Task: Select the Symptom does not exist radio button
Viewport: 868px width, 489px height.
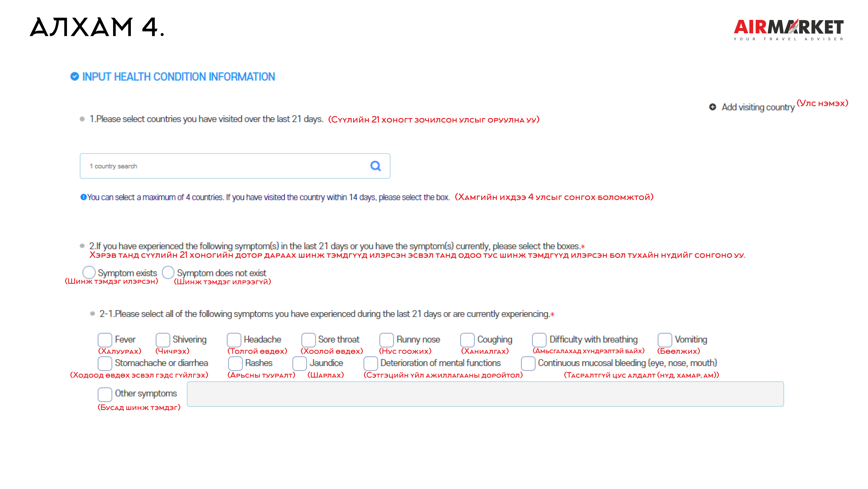Action: coord(168,272)
